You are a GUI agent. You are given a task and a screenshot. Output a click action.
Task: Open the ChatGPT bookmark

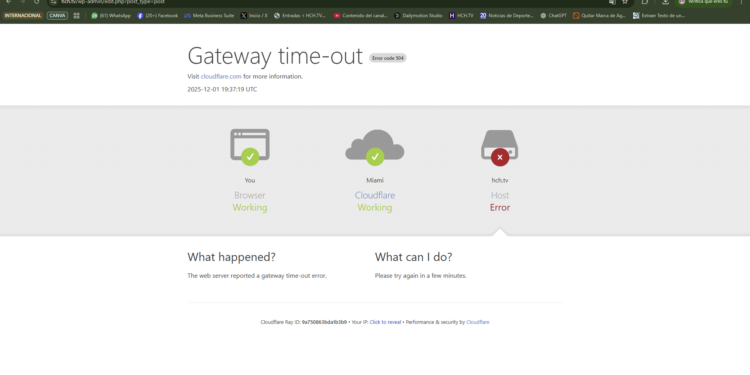pyautogui.click(x=553, y=16)
